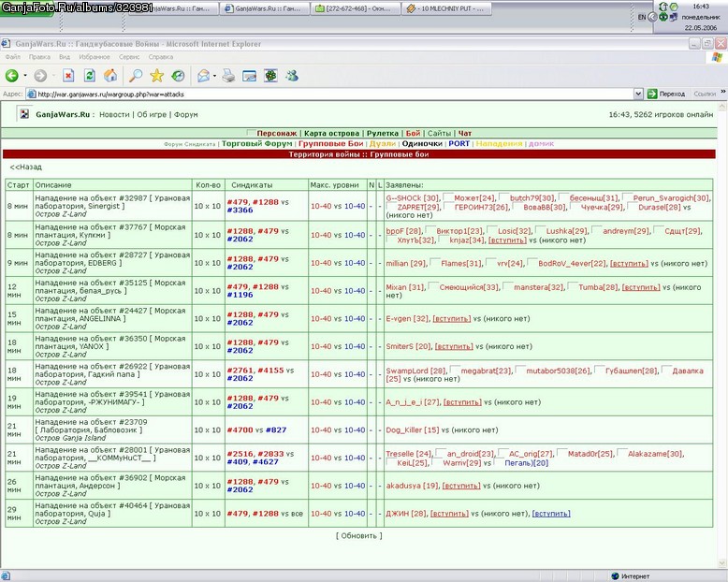Open the PORT link
The width and height of the screenshot is (728, 582).
pos(459,143)
